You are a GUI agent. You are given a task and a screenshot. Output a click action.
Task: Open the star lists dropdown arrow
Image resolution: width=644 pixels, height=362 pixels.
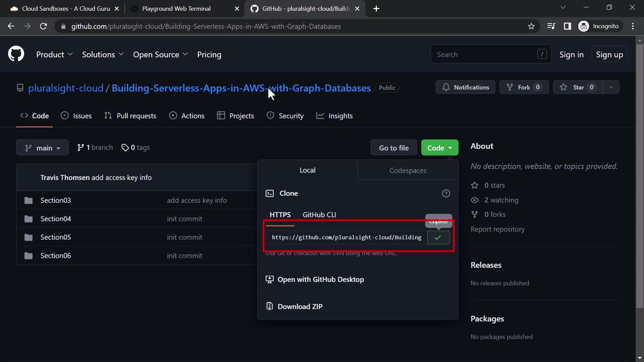click(x=611, y=87)
